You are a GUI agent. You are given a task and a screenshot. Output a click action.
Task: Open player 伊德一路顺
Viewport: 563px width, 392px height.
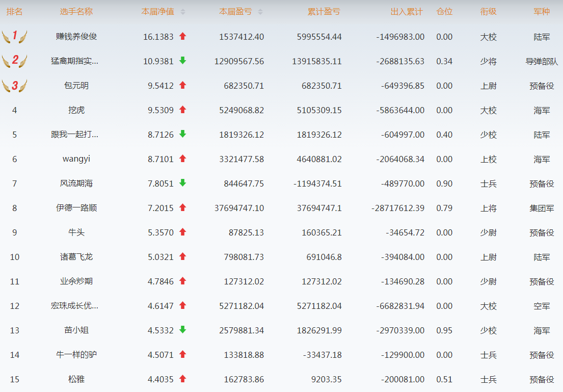[76, 208]
